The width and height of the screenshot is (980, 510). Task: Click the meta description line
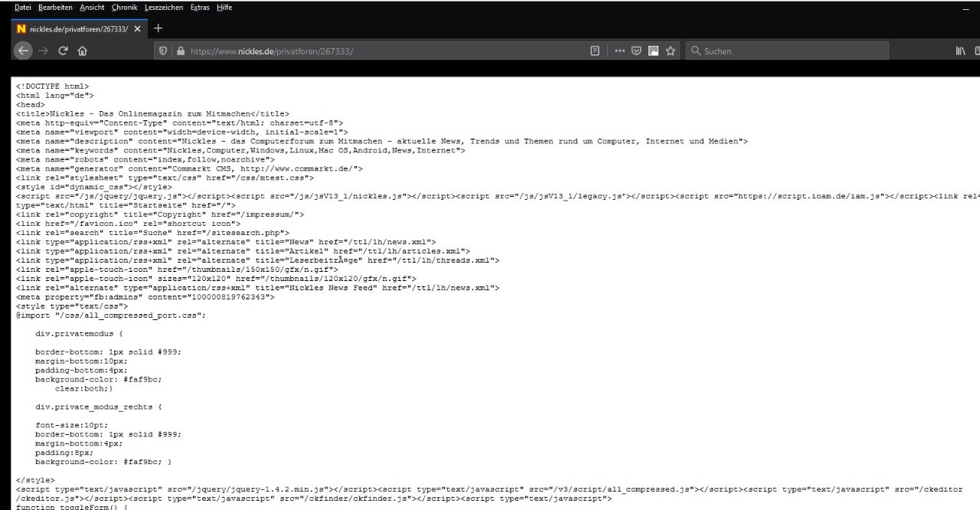pos(382,141)
